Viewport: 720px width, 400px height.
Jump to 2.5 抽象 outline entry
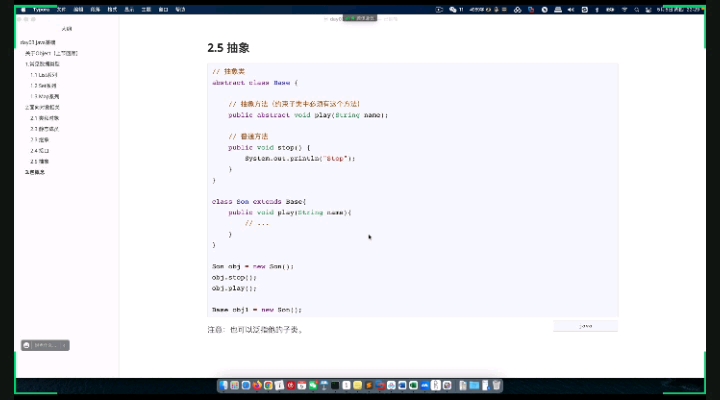click(x=40, y=161)
